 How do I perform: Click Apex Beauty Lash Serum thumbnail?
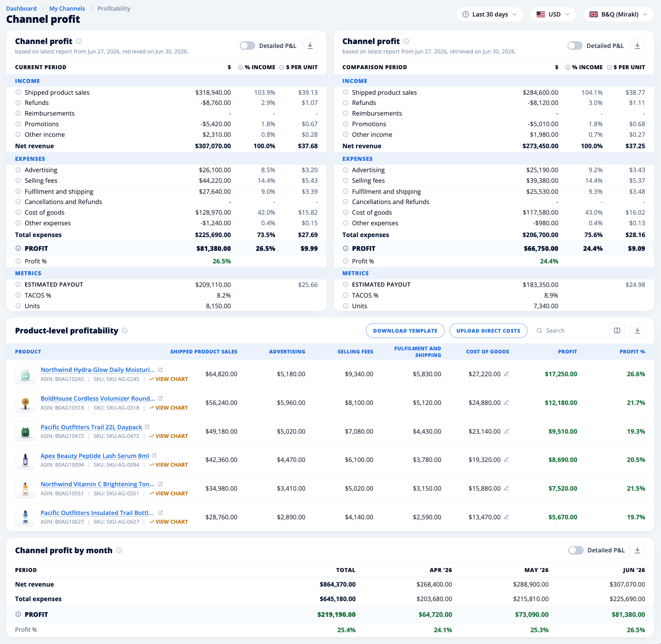[25, 460]
